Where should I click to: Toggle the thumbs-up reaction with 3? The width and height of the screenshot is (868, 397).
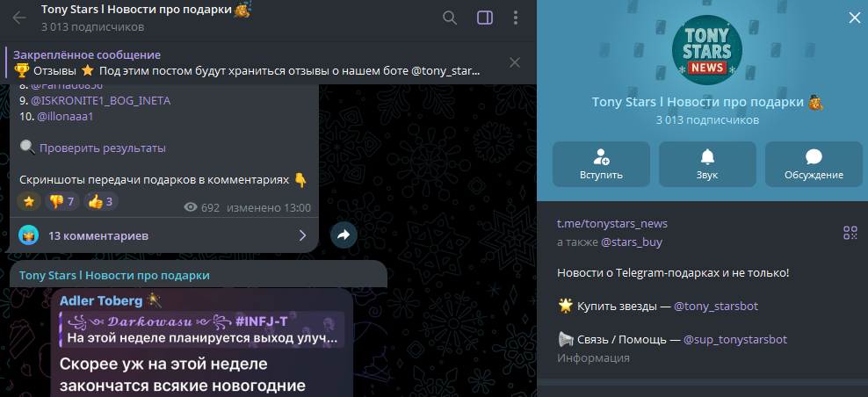(x=101, y=202)
